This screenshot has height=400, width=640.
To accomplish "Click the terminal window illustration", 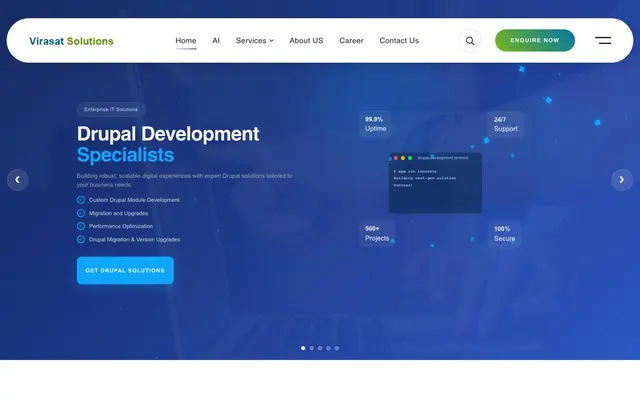I will [x=436, y=183].
